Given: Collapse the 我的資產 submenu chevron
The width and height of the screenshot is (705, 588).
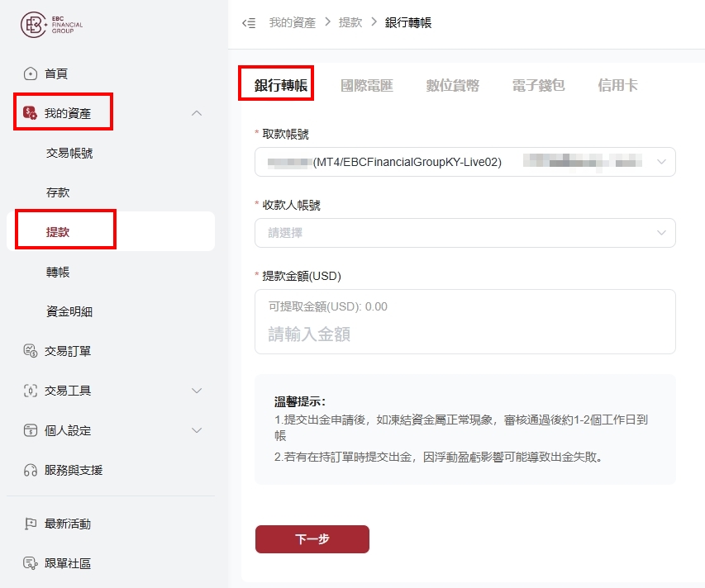Looking at the screenshot, I should [x=197, y=113].
